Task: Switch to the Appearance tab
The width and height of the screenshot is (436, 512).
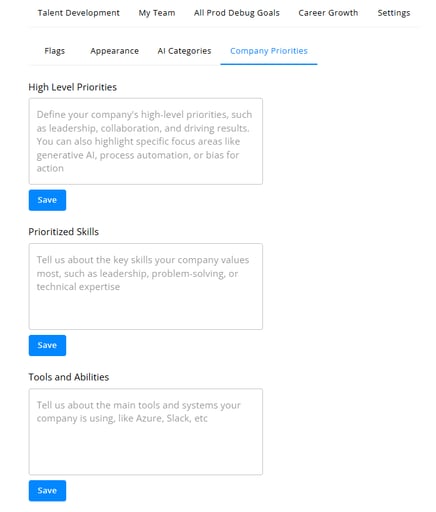Action: [114, 51]
